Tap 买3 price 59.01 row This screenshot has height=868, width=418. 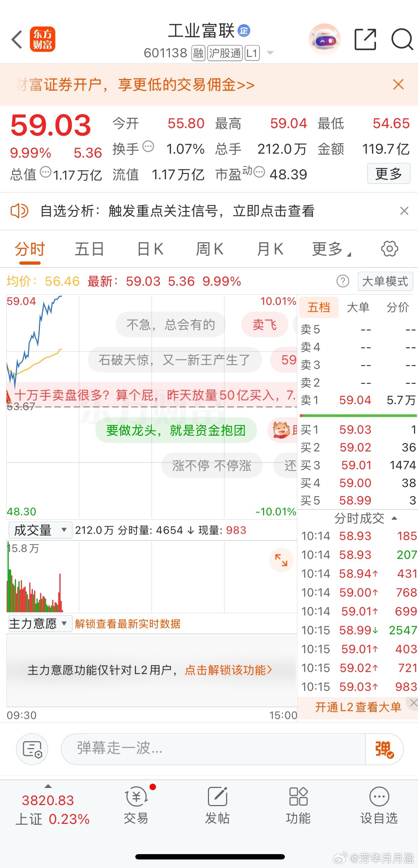pyautogui.click(x=358, y=465)
